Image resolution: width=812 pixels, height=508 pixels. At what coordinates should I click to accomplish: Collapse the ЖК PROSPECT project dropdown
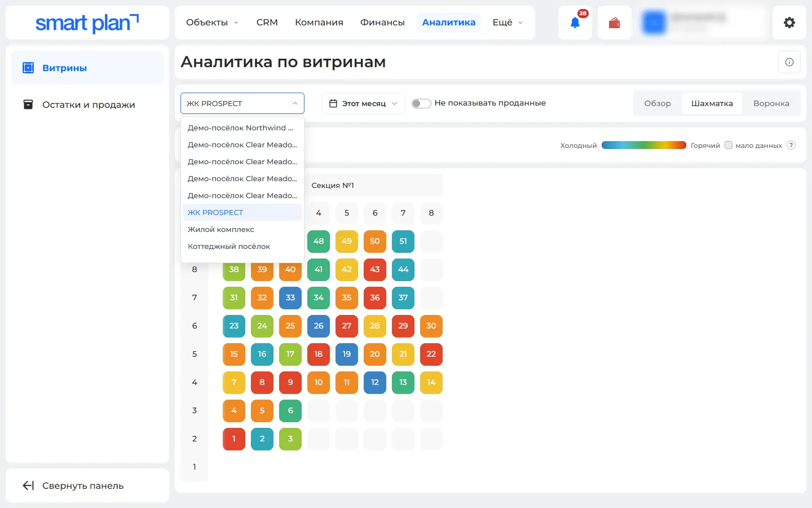click(242, 103)
